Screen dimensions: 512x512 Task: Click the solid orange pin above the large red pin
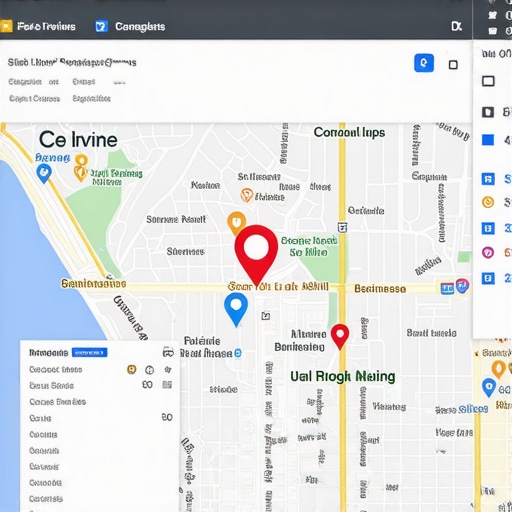(x=236, y=223)
